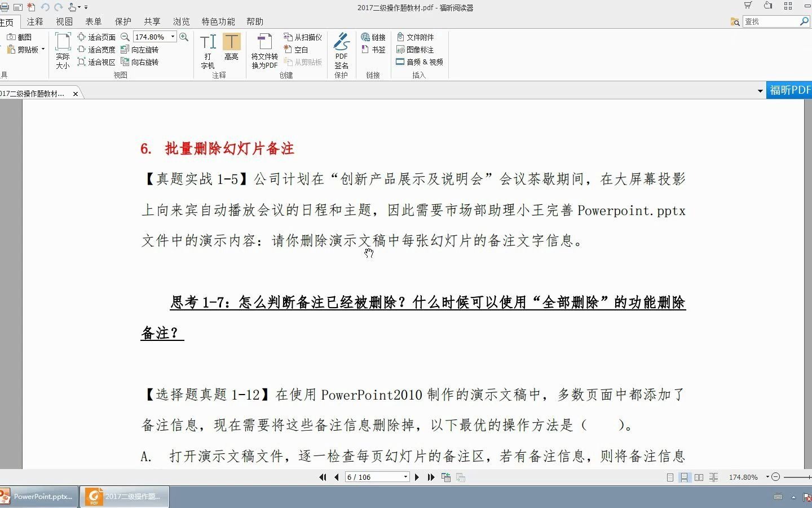Screen dimensions: 812x508
Task: Select the hand tool icon in title bar
Action: pyautogui.click(x=72, y=7)
